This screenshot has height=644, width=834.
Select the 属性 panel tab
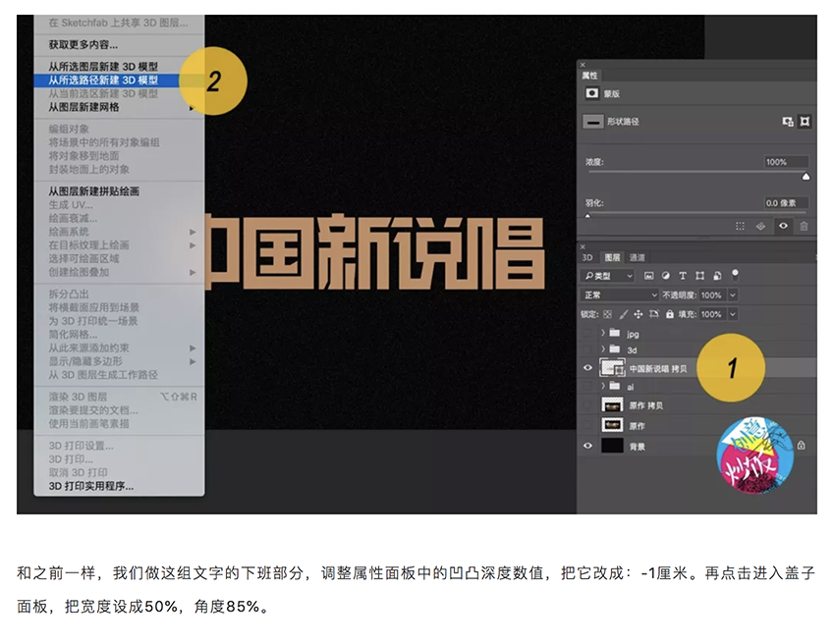tap(589, 76)
